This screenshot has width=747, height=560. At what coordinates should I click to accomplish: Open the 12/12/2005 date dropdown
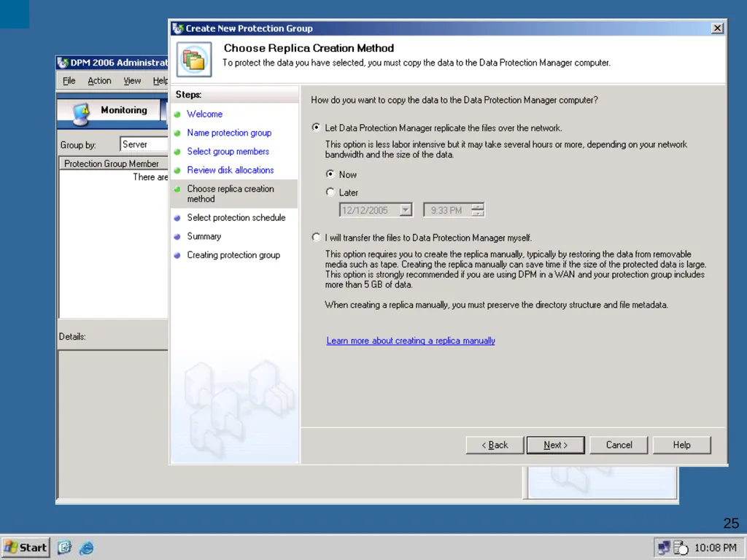click(x=406, y=210)
